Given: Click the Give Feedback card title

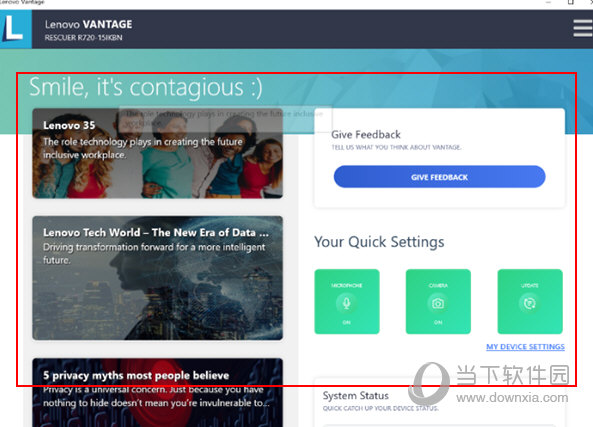Looking at the screenshot, I should (x=366, y=135).
